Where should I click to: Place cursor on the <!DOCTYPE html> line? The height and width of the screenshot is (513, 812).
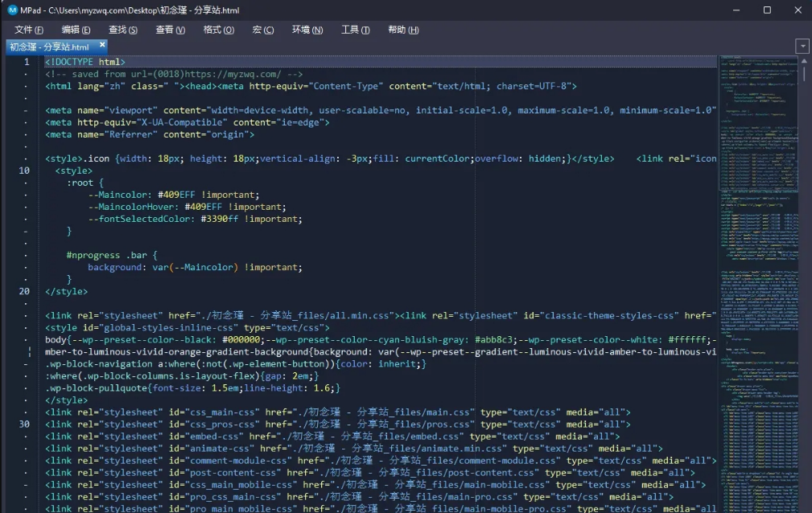pos(85,62)
